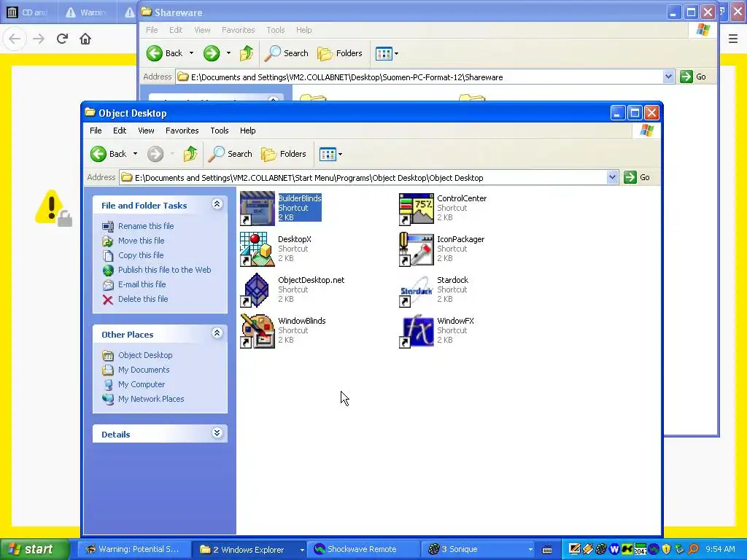Click the Back button in Object Desktop window
Screen dimensions: 747x560
109,154
